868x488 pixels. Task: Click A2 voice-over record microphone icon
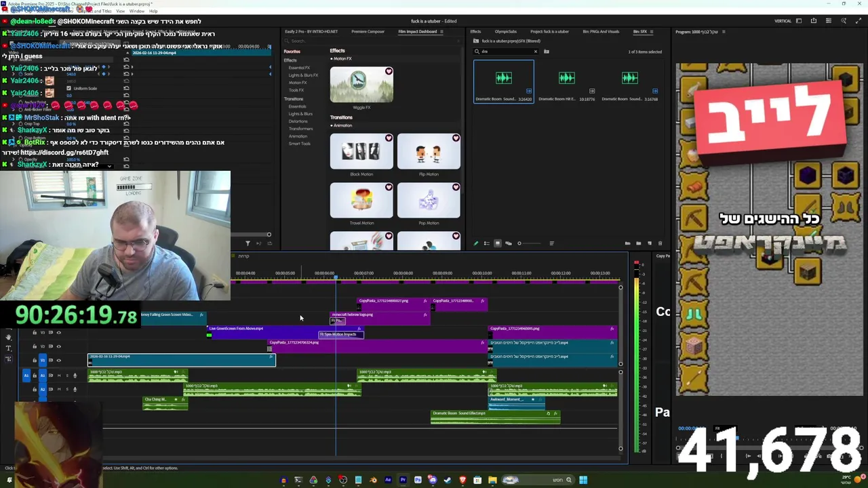click(75, 389)
